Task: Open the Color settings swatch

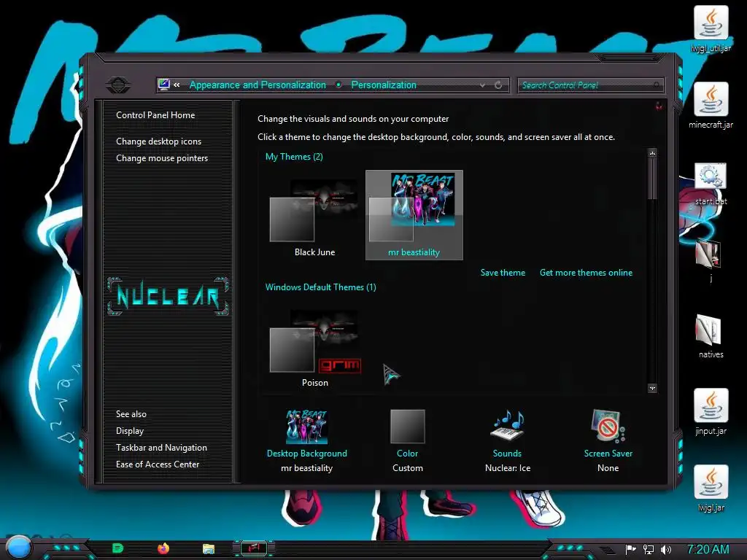Action: click(x=407, y=426)
